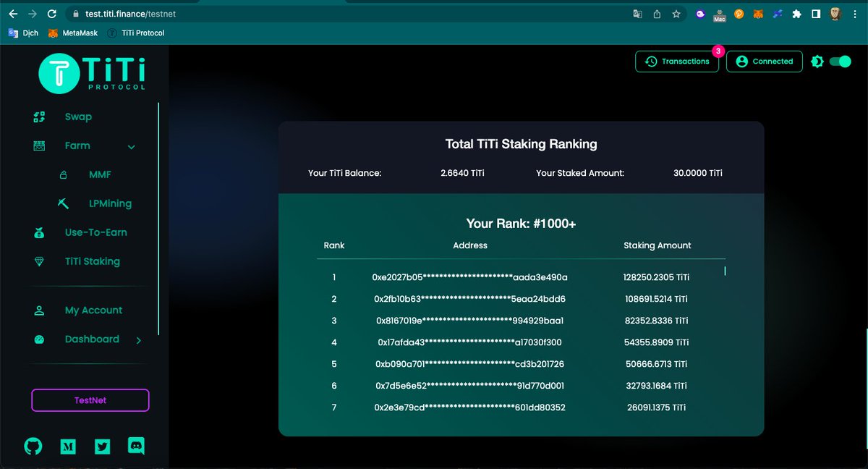The width and height of the screenshot is (868, 469).
Task: Click the TiTi Protocol logo
Action: tap(92, 72)
